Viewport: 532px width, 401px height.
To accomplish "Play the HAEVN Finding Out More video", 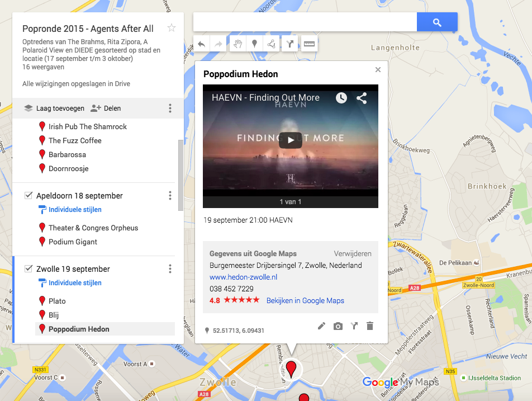I will tap(291, 140).
